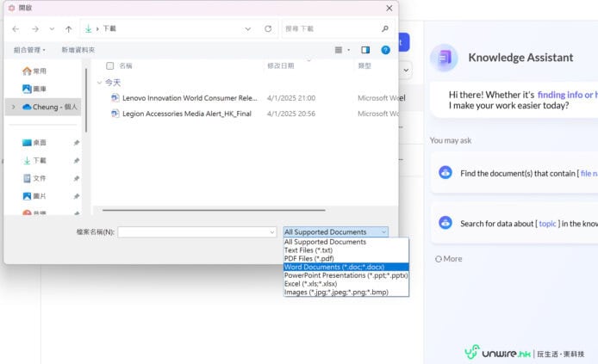The width and height of the screenshot is (598, 364).
Task: Close the Open file dialog
Action: click(x=389, y=8)
